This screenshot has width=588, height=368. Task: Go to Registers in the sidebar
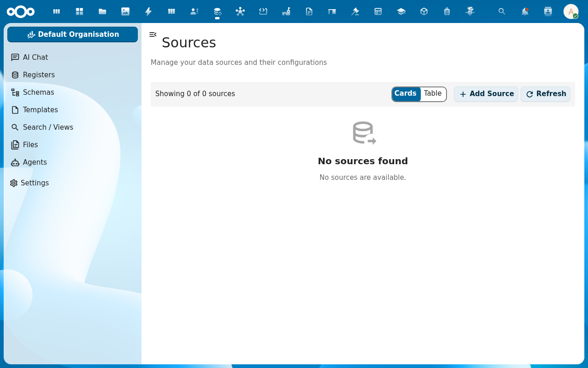point(73,75)
